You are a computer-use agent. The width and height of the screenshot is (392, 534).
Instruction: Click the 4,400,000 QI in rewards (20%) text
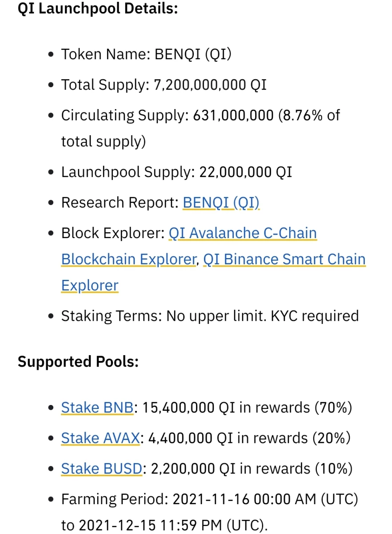coord(249,438)
